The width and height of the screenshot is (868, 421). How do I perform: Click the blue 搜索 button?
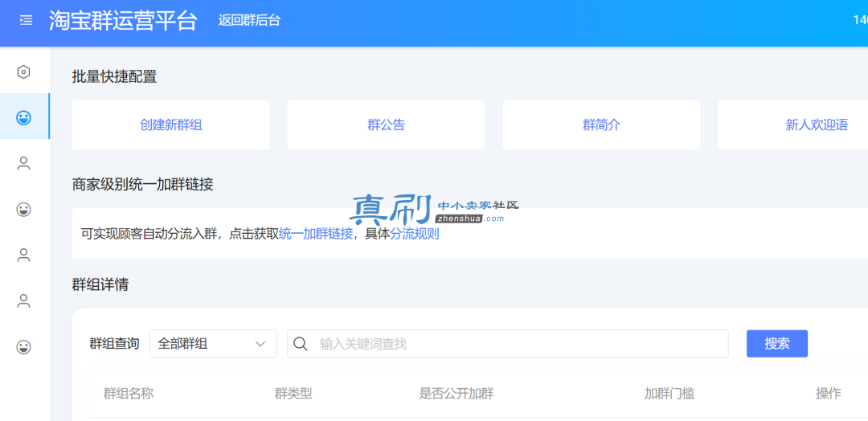777,344
